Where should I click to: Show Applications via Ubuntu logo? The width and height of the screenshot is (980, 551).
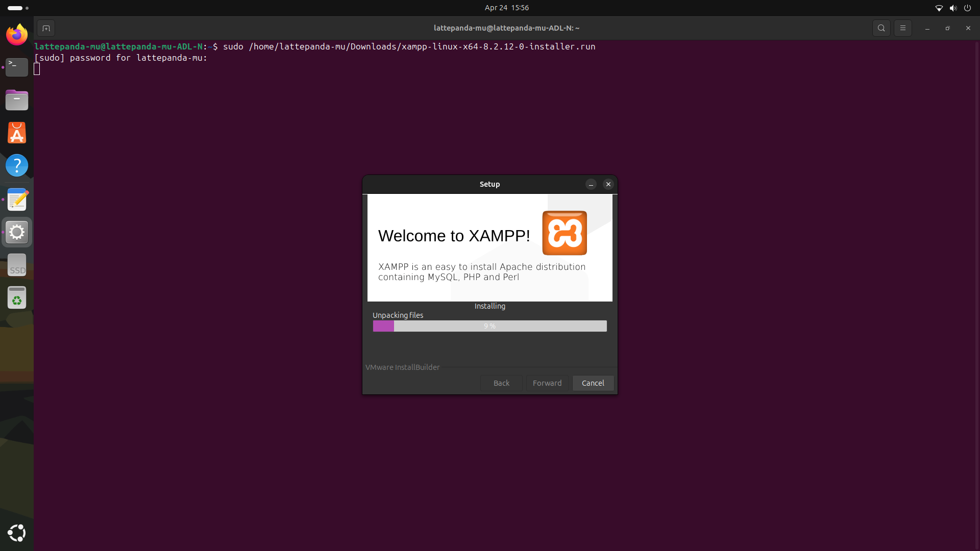(x=17, y=533)
